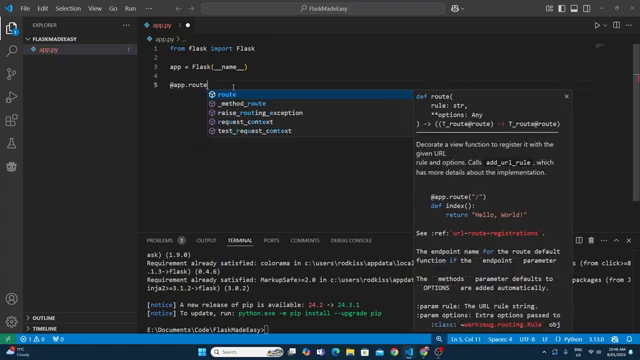Switch to the PORTS panel tab

(x=271, y=240)
